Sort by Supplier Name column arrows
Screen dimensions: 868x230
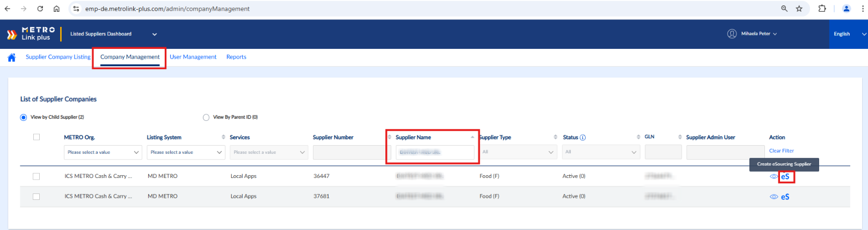(x=472, y=137)
